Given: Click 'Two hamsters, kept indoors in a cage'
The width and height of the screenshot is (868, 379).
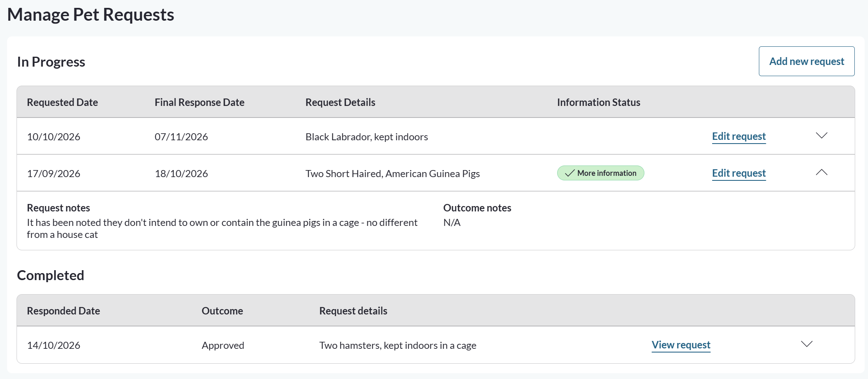Looking at the screenshot, I should coord(398,345).
